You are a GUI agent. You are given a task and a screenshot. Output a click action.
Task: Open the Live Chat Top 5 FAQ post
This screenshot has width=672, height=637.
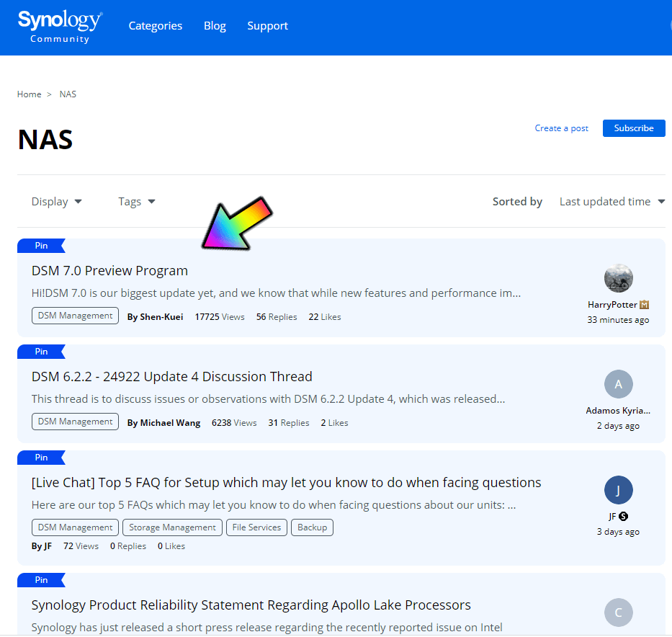tap(286, 483)
